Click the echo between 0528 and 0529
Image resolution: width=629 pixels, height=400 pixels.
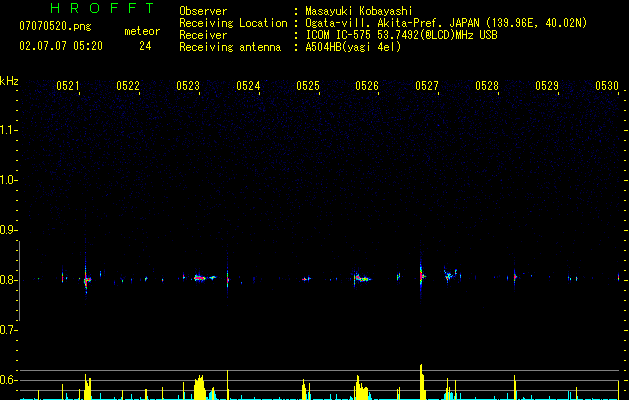[515, 276]
